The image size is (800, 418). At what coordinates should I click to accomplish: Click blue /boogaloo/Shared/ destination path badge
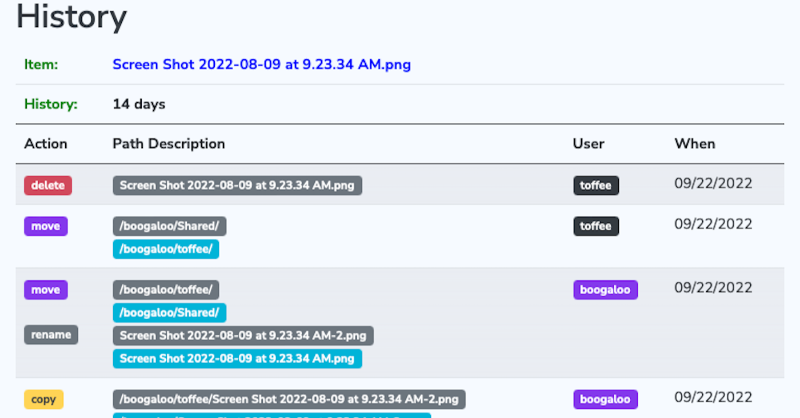[x=169, y=312]
